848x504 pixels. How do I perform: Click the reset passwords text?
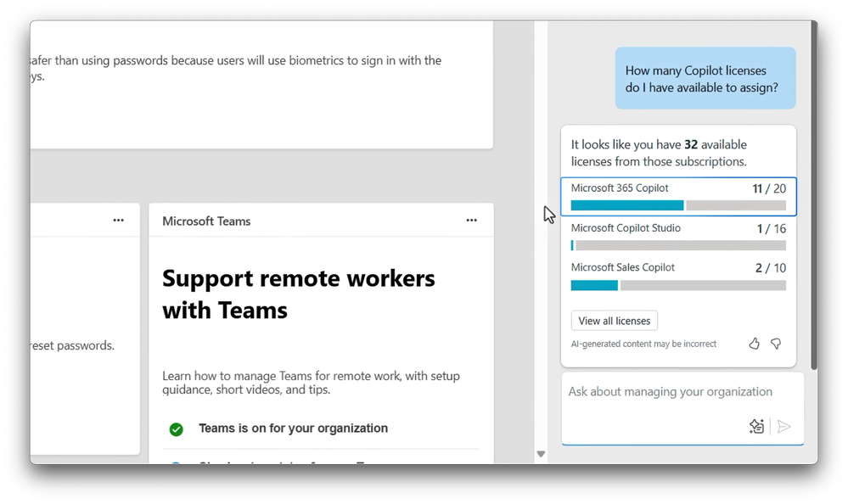click(x=72, y=345)
